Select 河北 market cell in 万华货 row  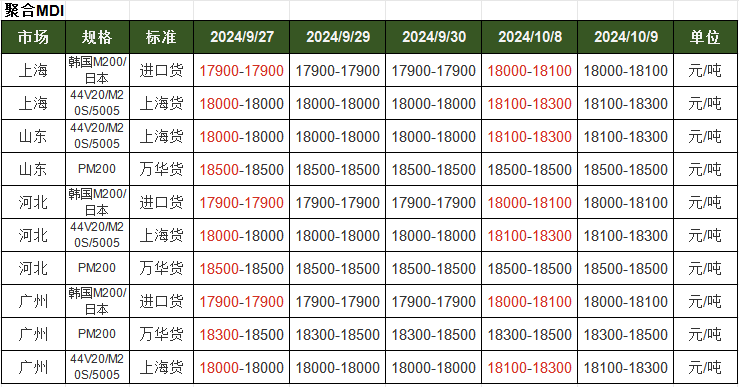coord(33,268)
